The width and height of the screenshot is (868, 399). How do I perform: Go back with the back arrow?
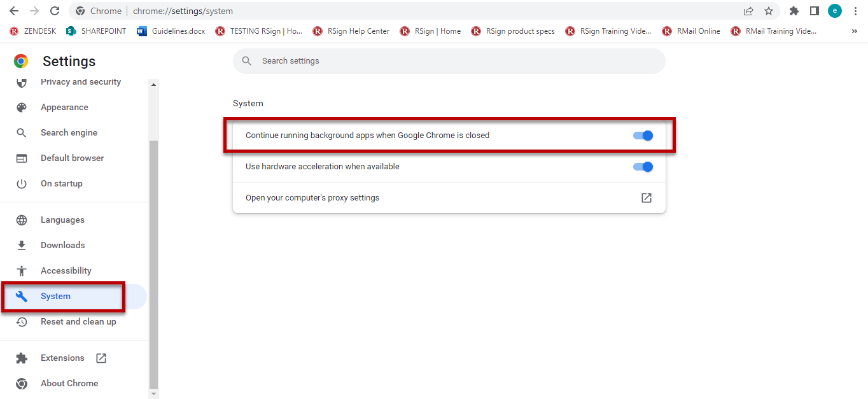point(14,11)
